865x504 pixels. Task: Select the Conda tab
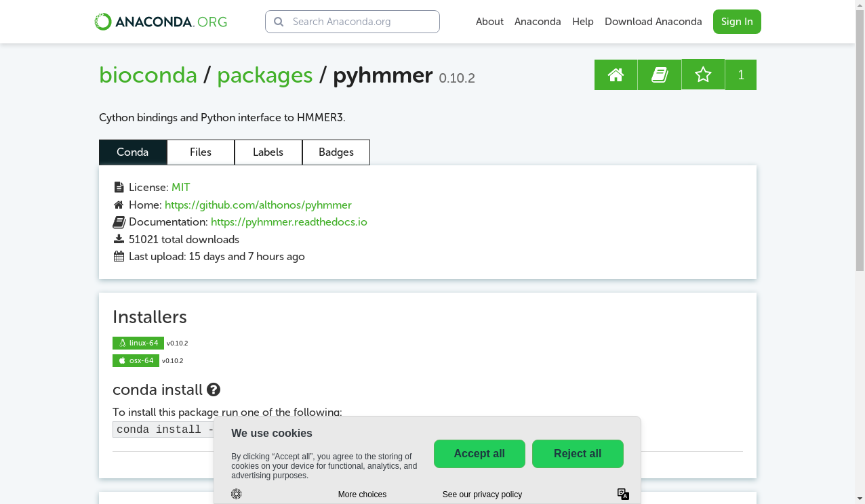coord(133,152)
